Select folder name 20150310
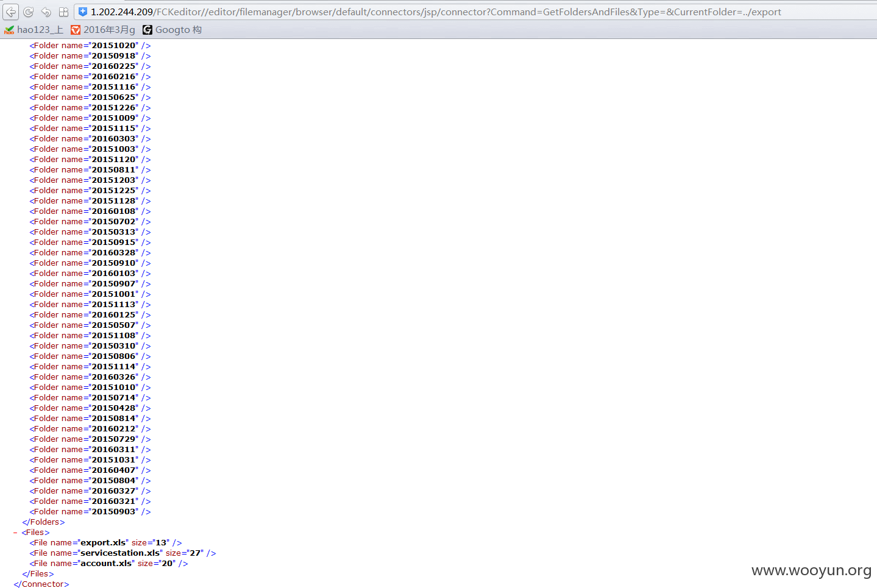 click(x=113, y=346)
